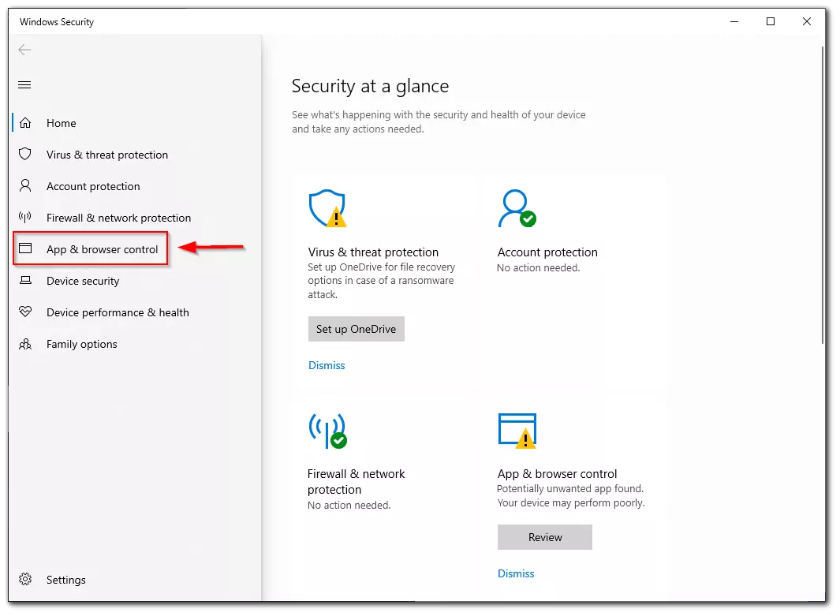This screenshot has height=616, width=840.
Task: Click the large Account protection icon with checkmark
Action: click(x=517, y=208)
